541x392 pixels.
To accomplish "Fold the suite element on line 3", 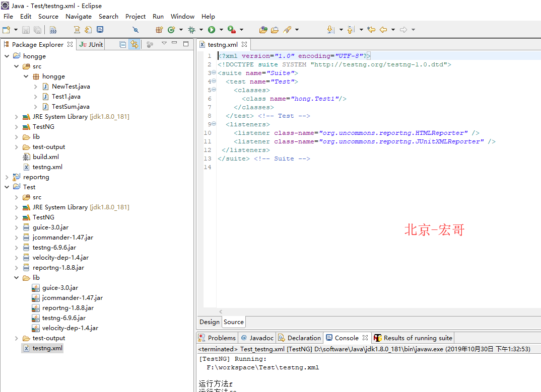I will tap(214, 72).
